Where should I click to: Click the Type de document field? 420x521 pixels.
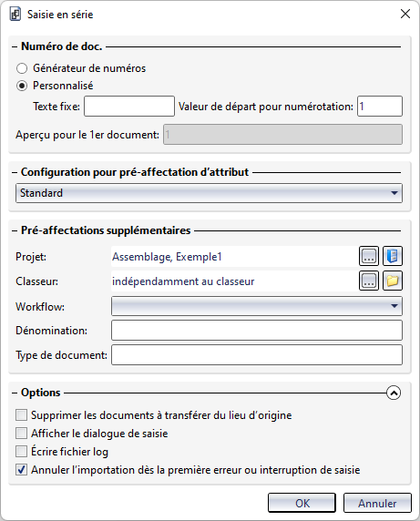[x=257, y=355]
